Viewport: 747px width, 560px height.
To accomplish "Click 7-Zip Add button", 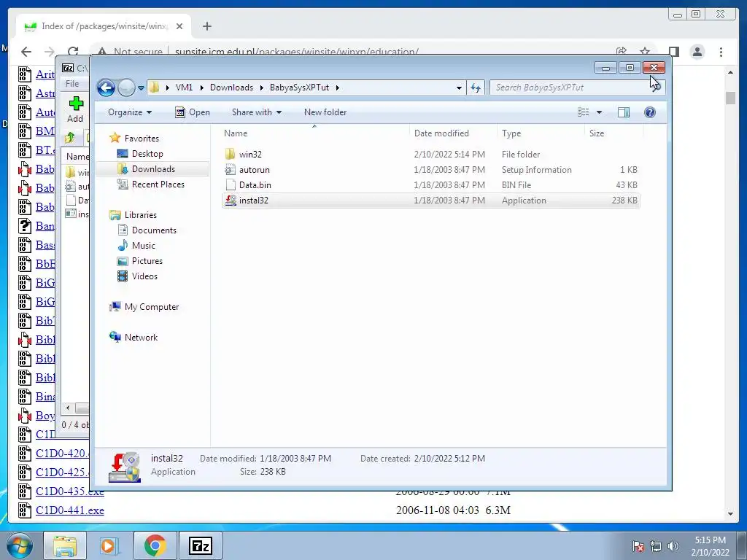I will click(x=75, y=109).
